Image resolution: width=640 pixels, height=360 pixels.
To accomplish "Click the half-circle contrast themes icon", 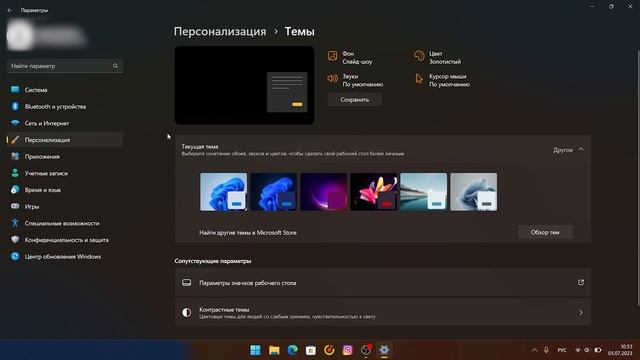I will click(187, 313).
